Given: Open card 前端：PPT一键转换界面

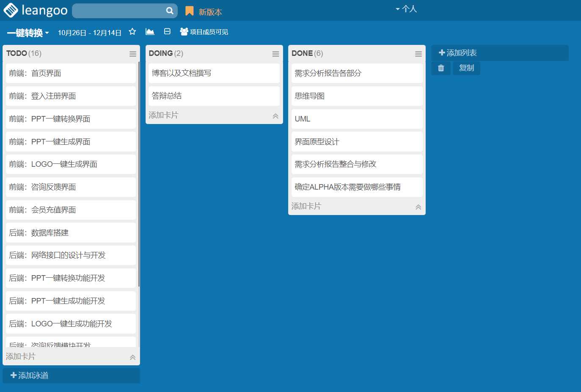Looking at the screenshot, I should point(71,119).
